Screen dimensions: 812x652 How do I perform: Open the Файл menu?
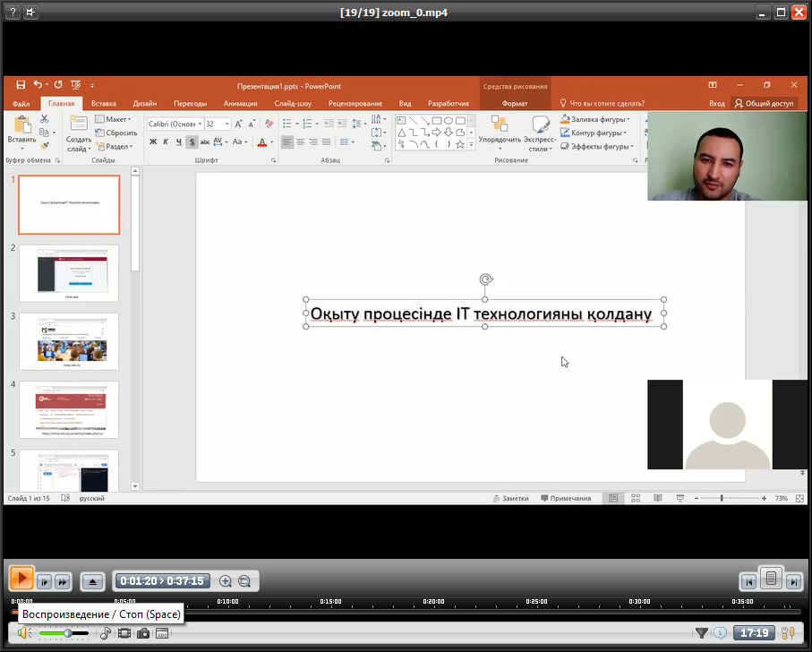[x=21, y=103]
